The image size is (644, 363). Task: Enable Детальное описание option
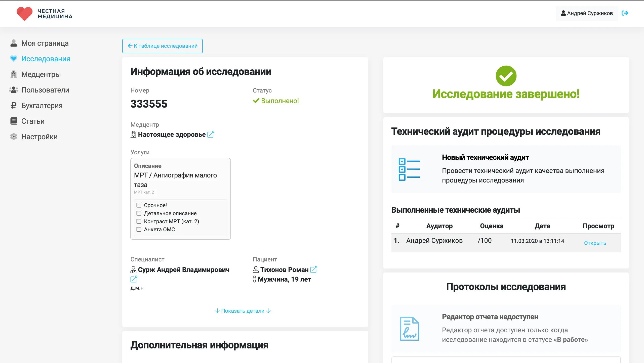139,213
